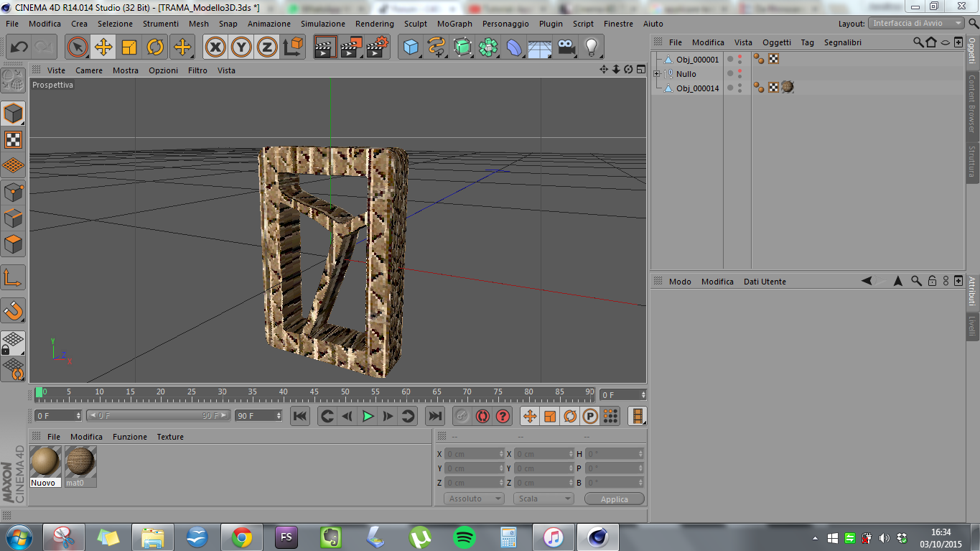Enable the snap magnet tool
This screenshot has width=980, height=551.
point(13,310)
